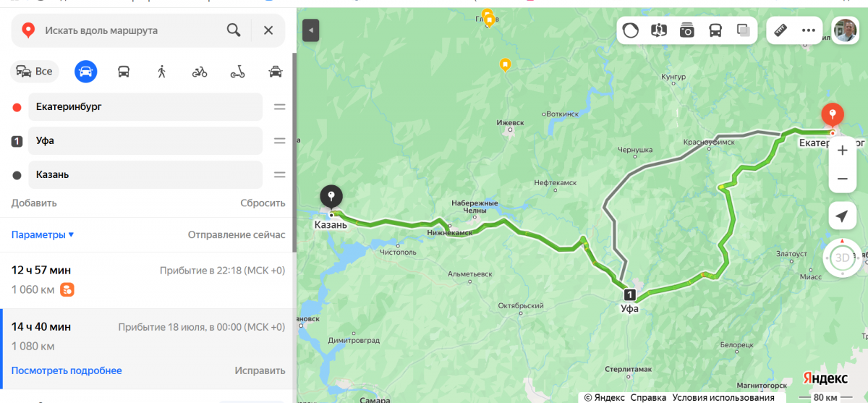Collapse the left route side panel

tap(310, 30)
